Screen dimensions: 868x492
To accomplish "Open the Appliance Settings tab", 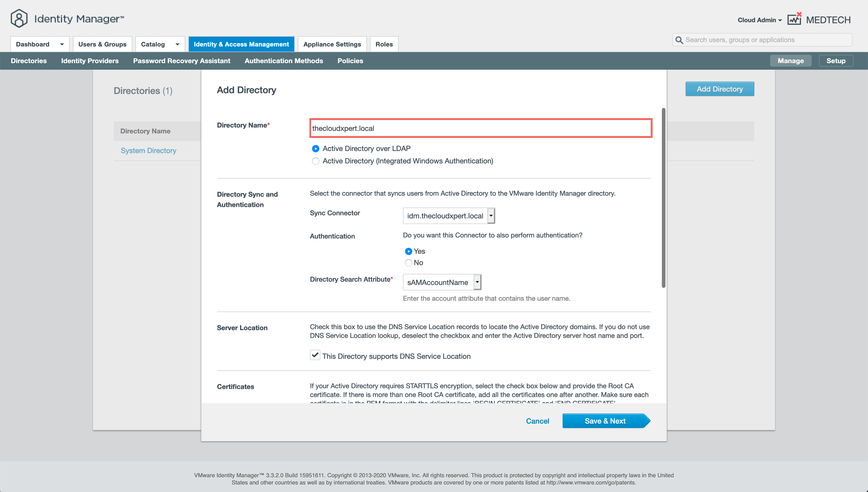I will point(332,44).
